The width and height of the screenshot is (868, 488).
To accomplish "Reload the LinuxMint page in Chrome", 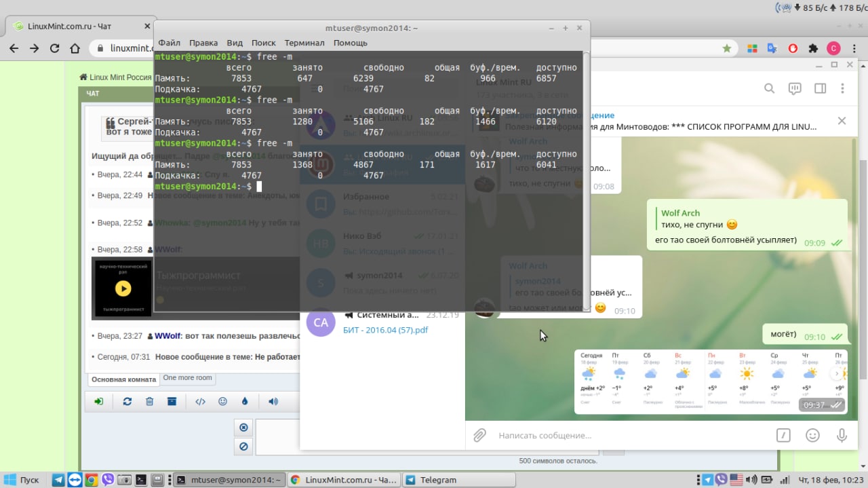I will [x=55, y=49].
